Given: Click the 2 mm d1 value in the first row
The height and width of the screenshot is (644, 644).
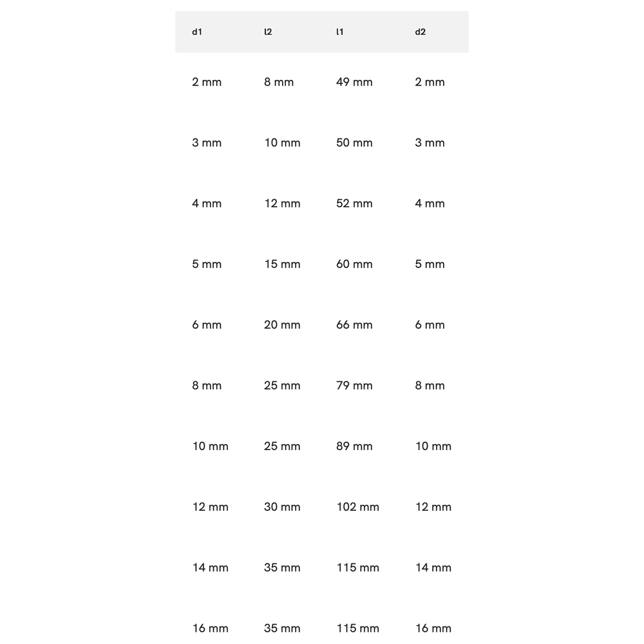Looking at the screenshot, I should click(207, 82).
